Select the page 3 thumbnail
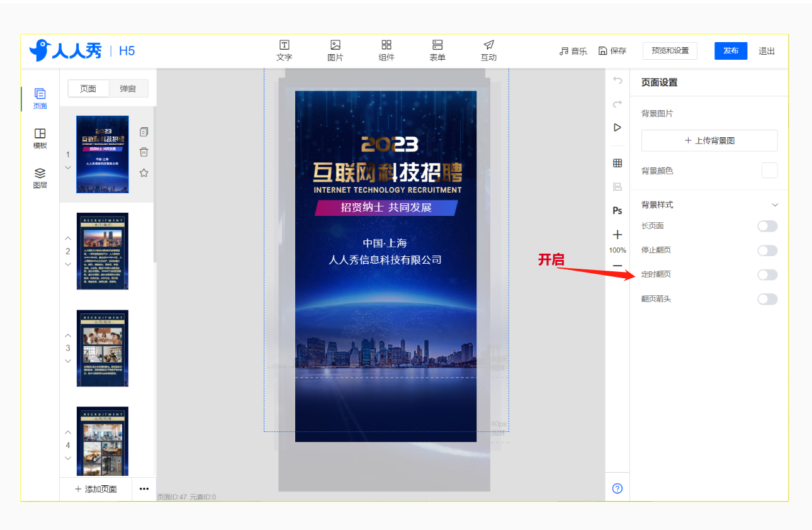Viewport: 812px width, 530px height. [x=103, y=348]
